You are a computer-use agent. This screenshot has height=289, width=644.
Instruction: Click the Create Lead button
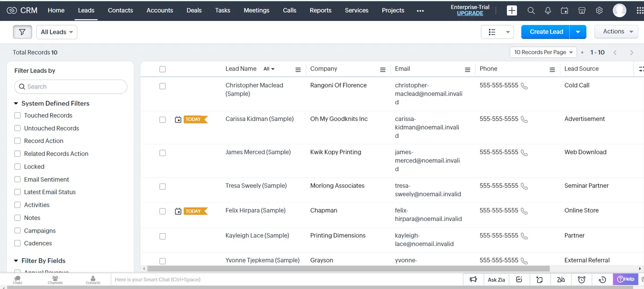click(546, 32)
